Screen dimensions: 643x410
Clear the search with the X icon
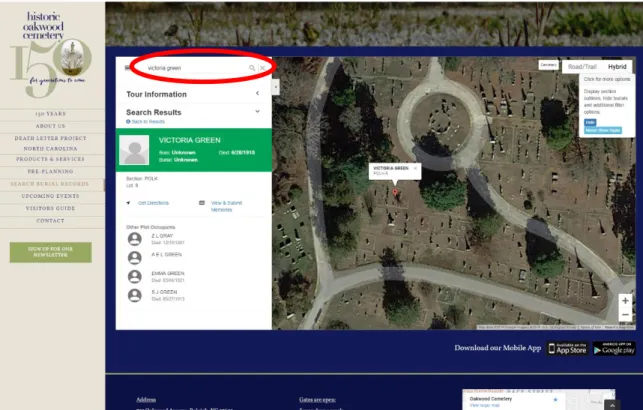262,68
